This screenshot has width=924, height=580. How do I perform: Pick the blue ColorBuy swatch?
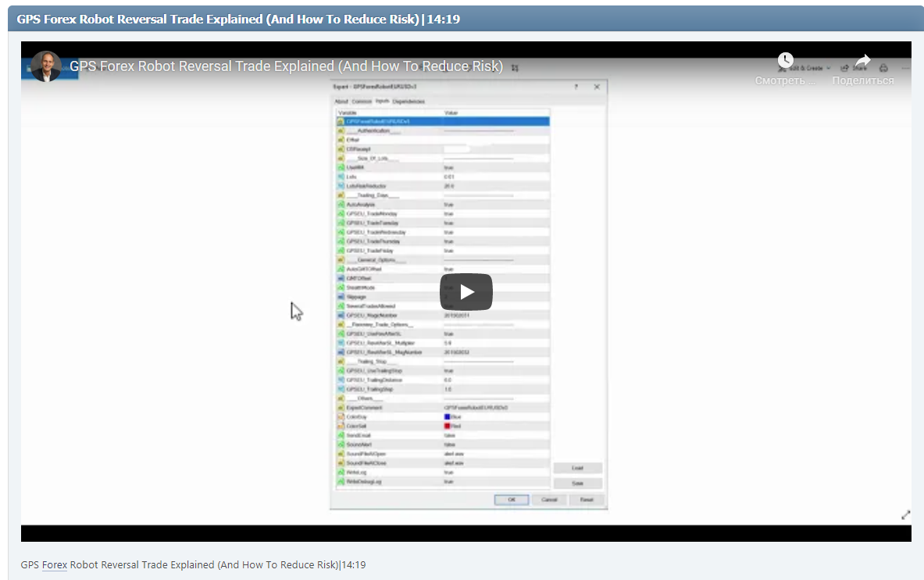(x=447, y=417)
